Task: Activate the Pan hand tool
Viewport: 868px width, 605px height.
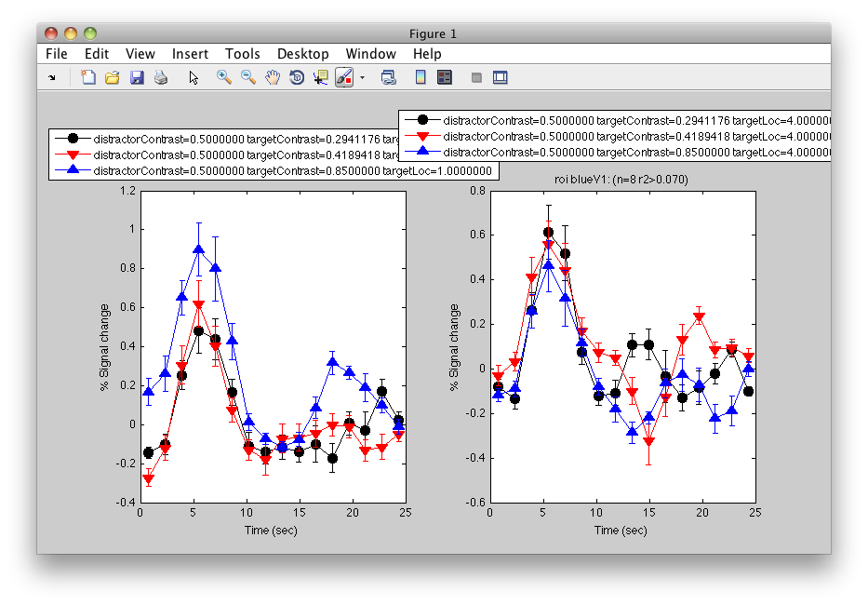Action: [273, 77]
